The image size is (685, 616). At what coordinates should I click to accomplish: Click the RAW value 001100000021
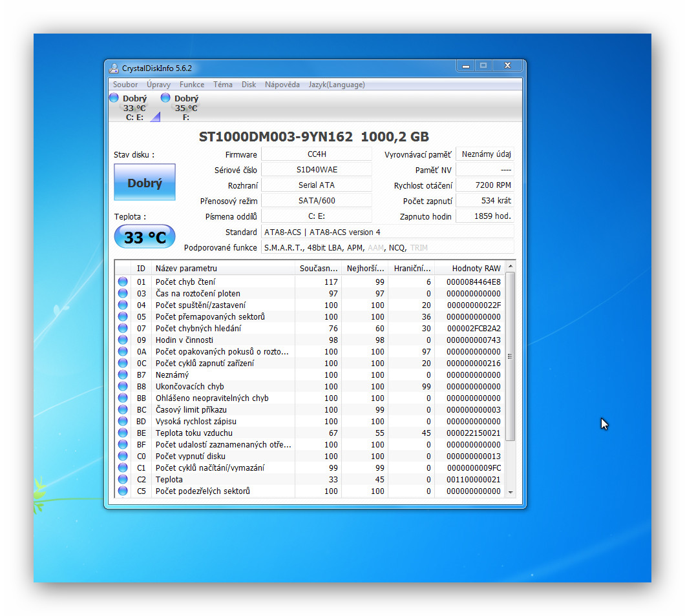pos(474,479)
